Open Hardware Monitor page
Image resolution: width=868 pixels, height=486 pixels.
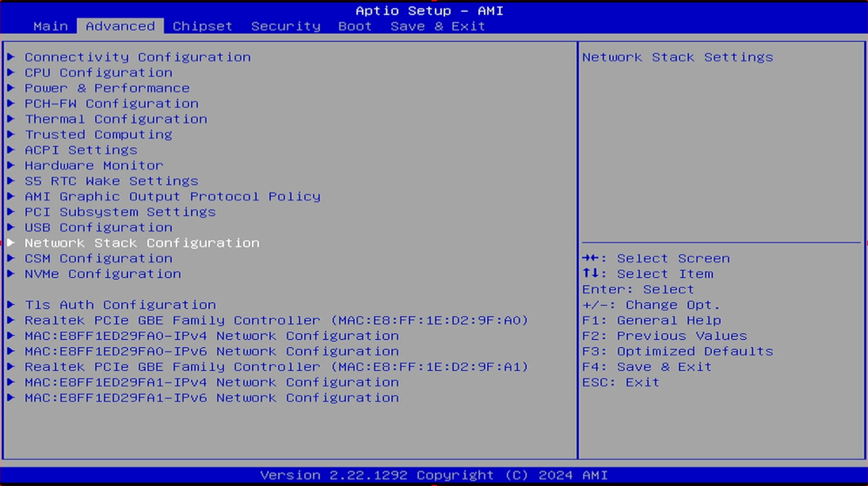click(x=94, y=166)
